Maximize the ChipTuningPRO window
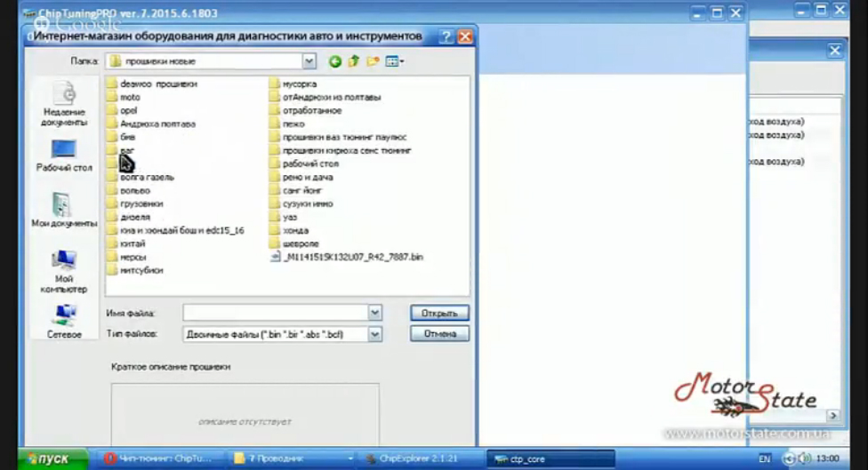 pyautogui.click(x=717, y=12)
